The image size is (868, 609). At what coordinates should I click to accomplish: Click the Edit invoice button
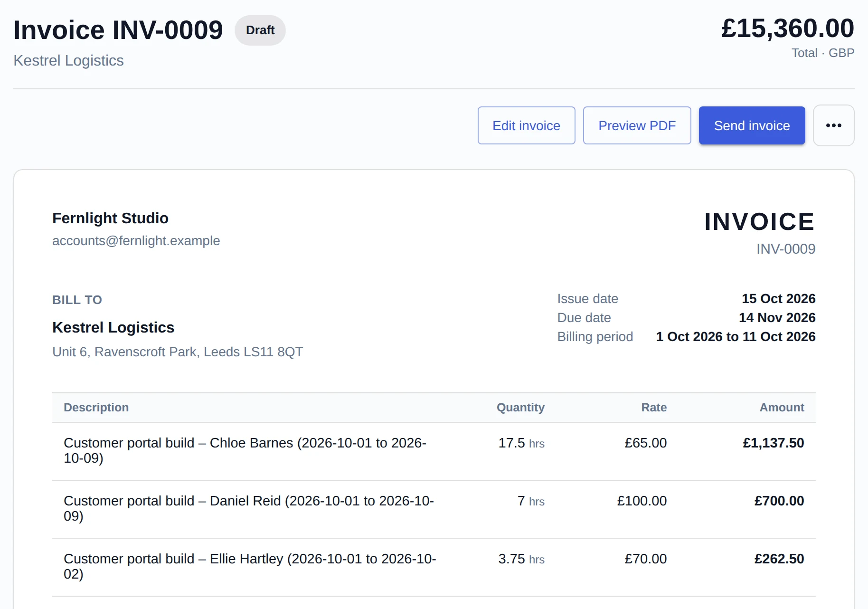526,125
